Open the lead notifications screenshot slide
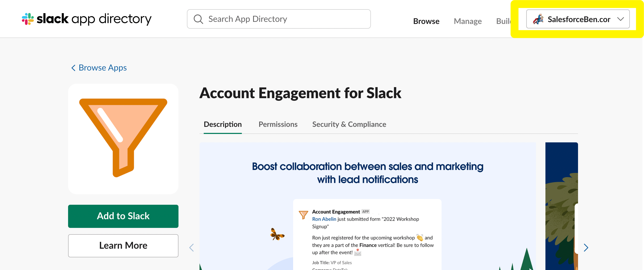The image size is (644, 270). 368,206
